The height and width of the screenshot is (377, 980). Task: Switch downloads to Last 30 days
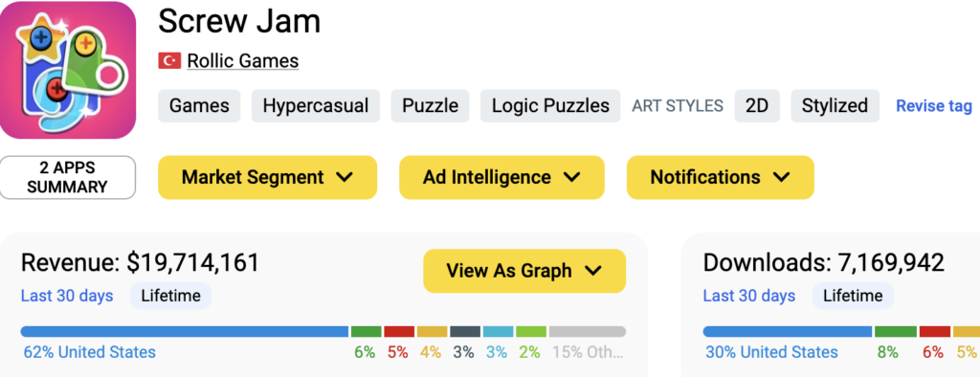(749, 296)
